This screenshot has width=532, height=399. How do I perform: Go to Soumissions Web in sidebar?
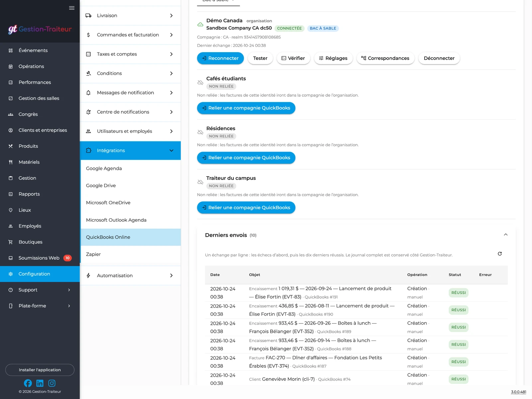tap(40, 258)
